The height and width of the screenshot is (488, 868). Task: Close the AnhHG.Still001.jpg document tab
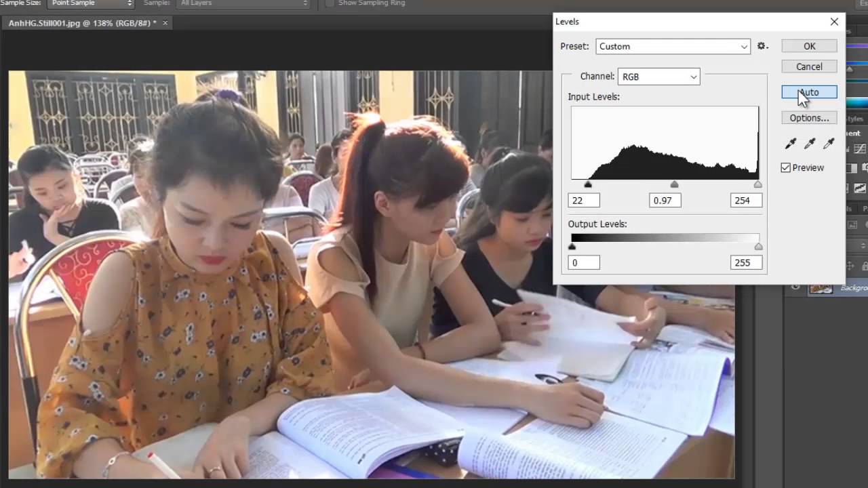pyautogui.click(x=165, y=23)
